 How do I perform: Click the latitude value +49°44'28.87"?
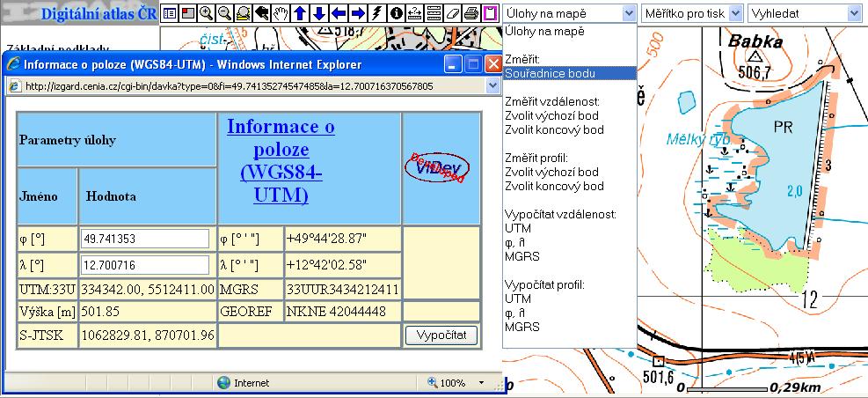click(326, 239)
